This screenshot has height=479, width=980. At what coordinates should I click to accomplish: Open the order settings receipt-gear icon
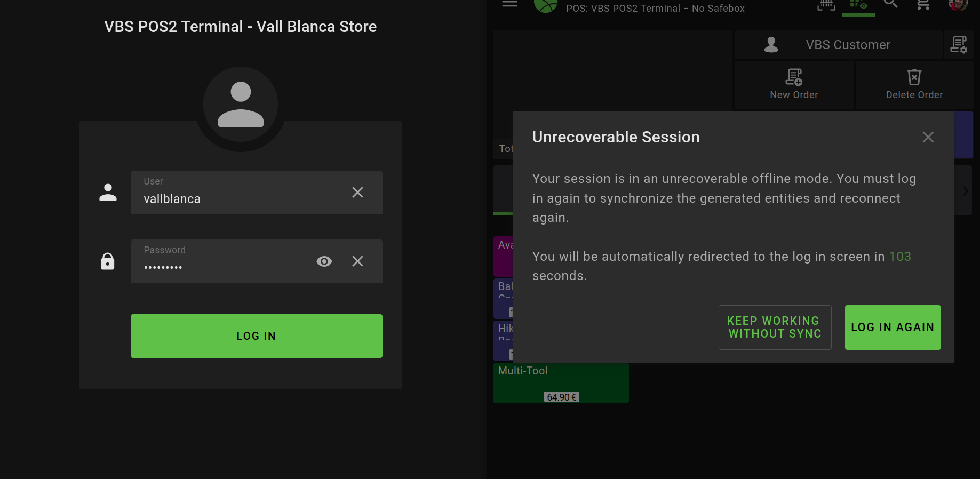958,45
